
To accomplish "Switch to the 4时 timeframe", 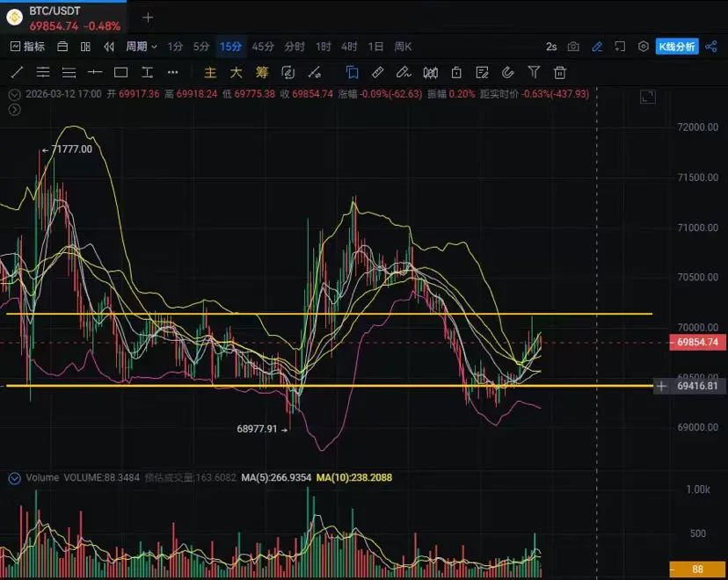I will click(349, 47).
